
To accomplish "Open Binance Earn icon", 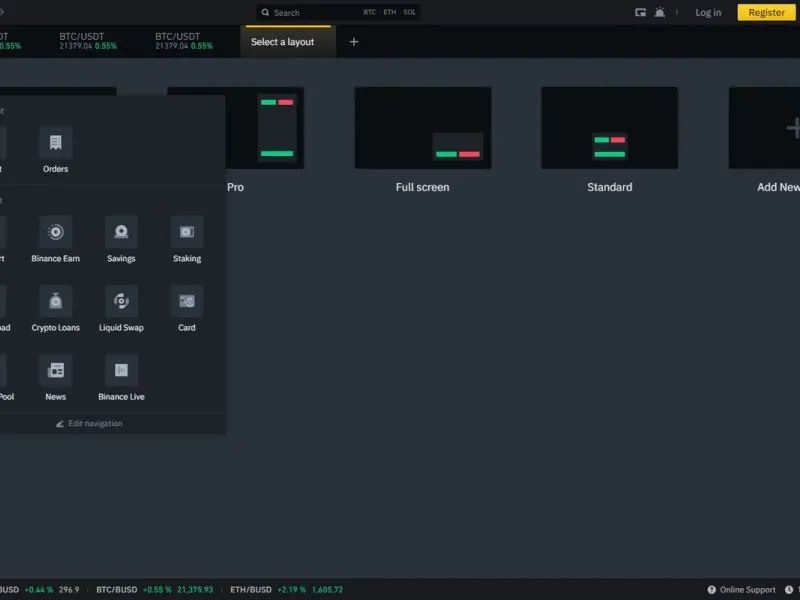I will coord(56,232).
